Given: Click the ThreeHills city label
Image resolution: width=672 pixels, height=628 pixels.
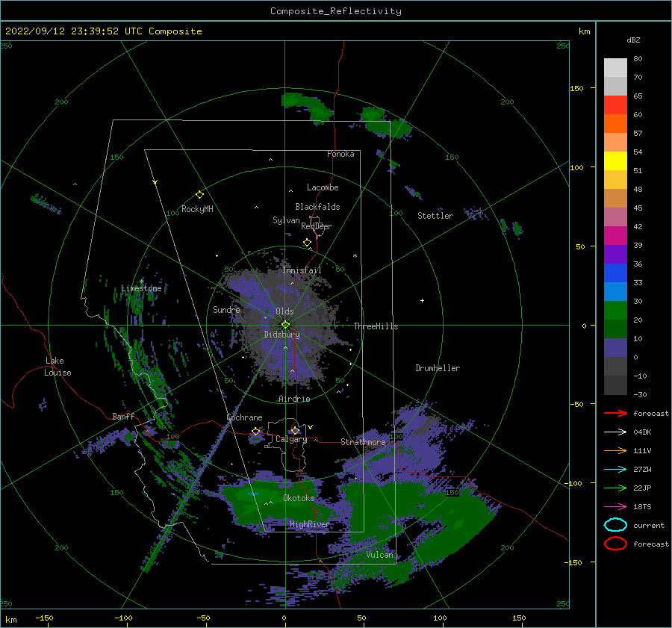Looking at the screenshot, I should pos(376,326).
